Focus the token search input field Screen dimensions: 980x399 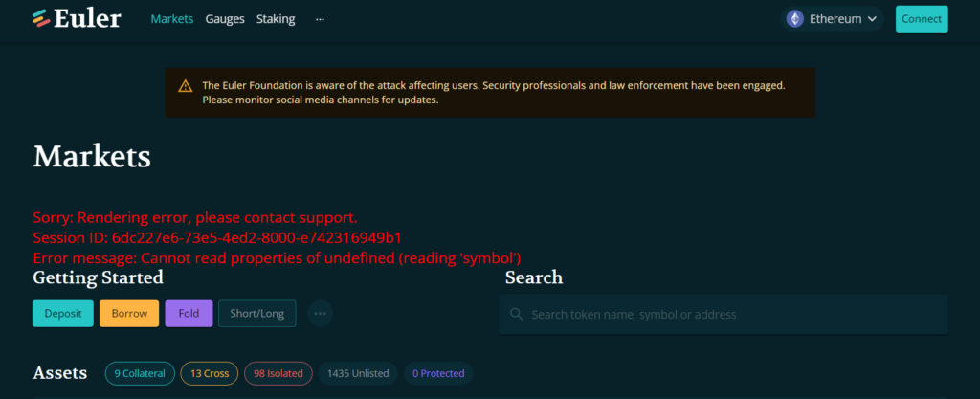pyautogui.click(x=724, y=314)
